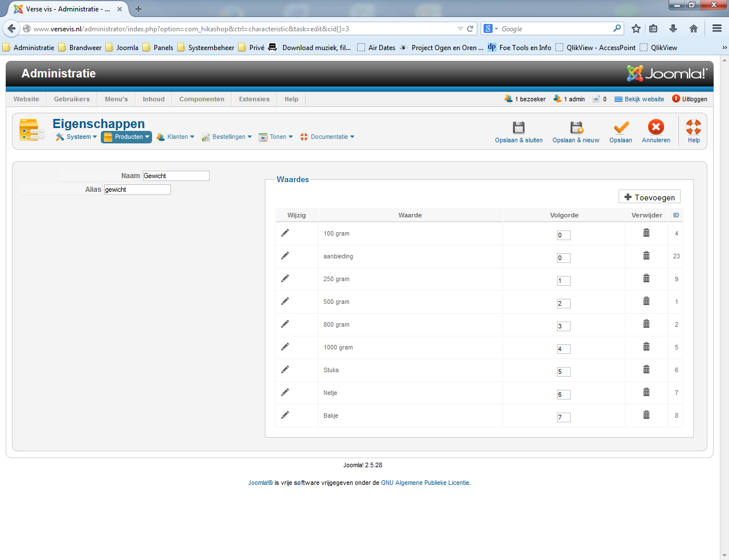
Task: Edit the 1000 gram row pencil icon
Action: (x=285, y=347)
